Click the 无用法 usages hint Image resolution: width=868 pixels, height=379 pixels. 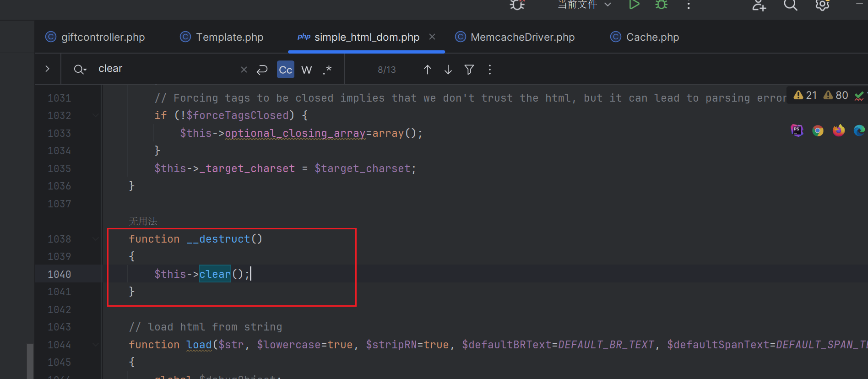(143, 222)
